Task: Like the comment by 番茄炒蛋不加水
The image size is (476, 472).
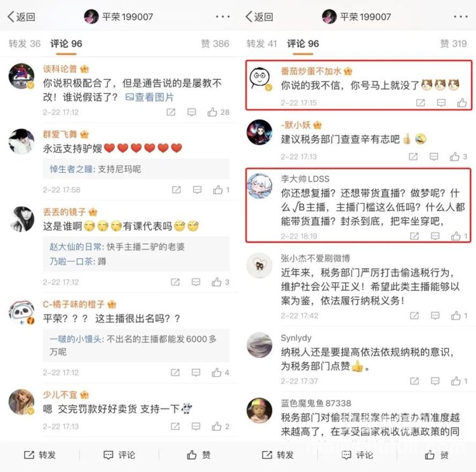Action: tap(462, 103)
